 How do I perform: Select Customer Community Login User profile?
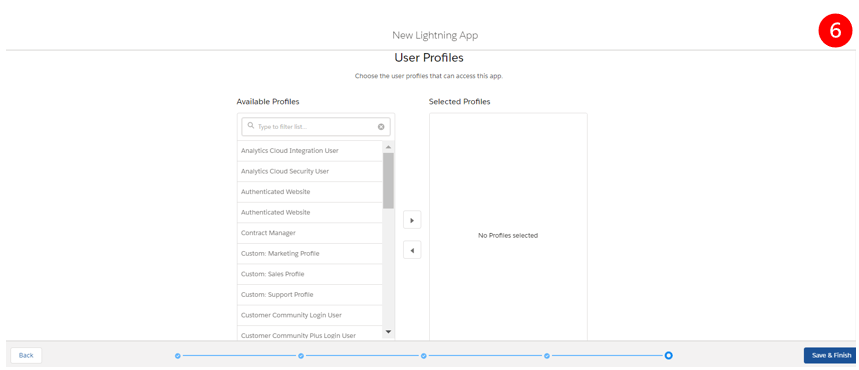310,315
